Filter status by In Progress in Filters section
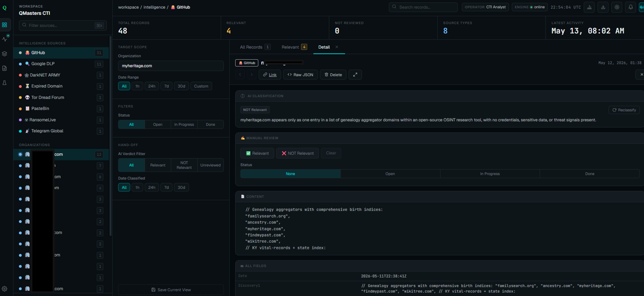The width and height of the screenshot is (644, 296). point(184,124)
